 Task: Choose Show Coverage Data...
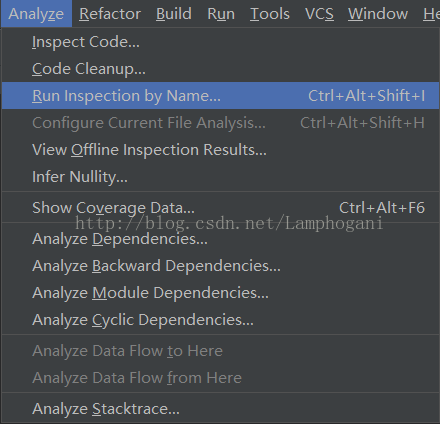(220, 208)
